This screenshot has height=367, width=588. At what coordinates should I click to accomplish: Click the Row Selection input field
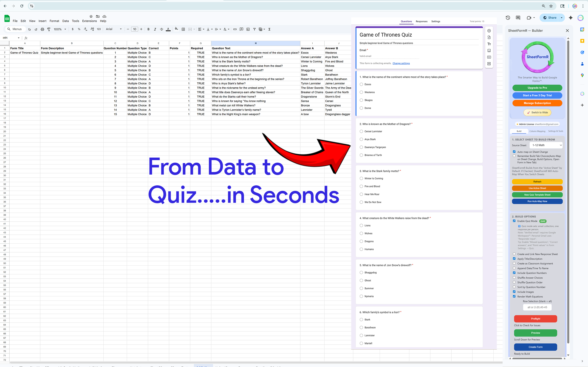537,307
